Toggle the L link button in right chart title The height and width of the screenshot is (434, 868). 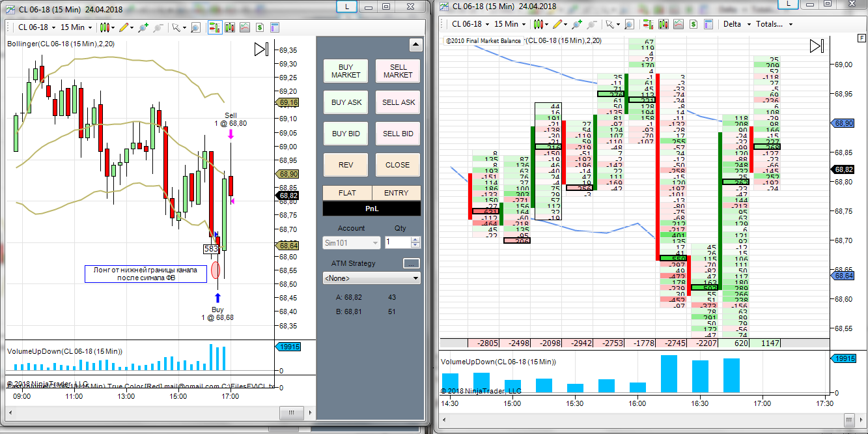787,3
